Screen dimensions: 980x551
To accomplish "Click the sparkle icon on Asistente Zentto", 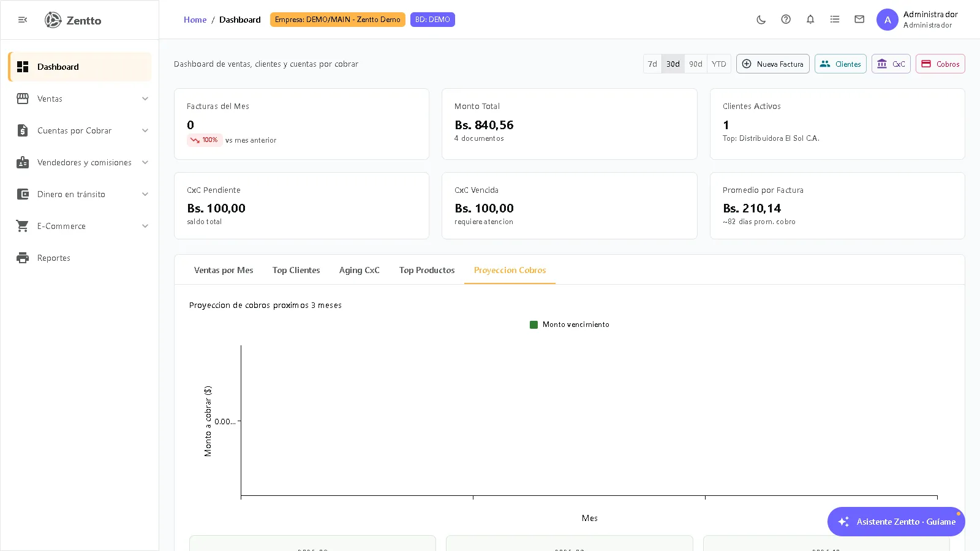I will (x=844, y=522).
